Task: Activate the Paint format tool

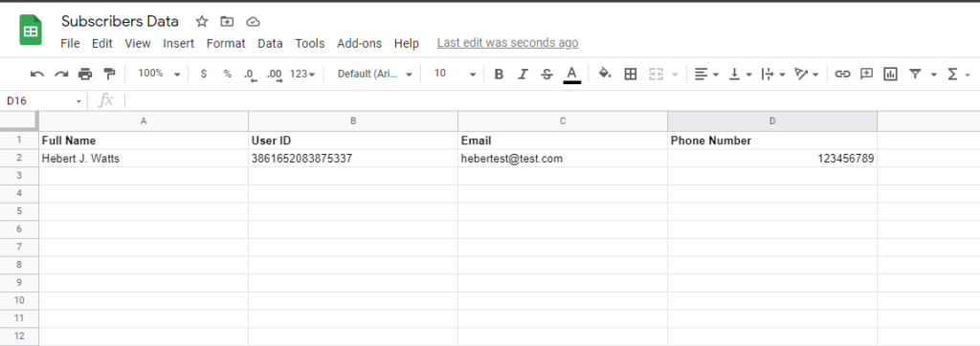Action: click(109, 75)
